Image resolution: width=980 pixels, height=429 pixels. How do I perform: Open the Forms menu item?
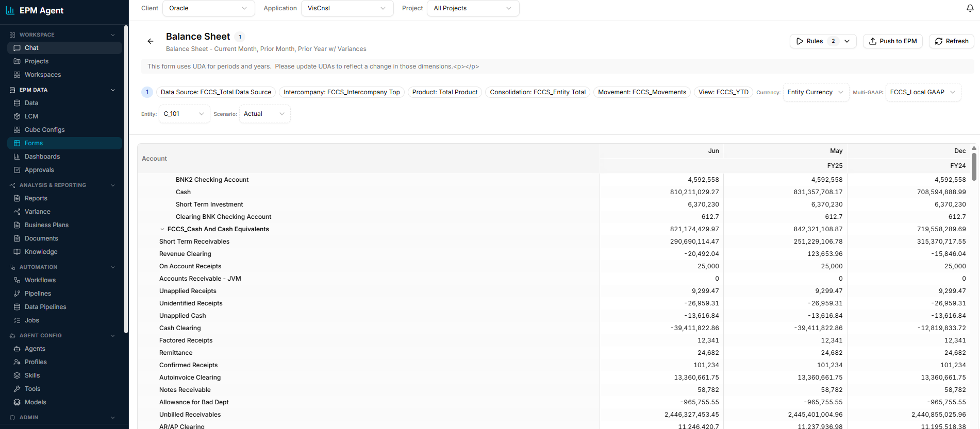click(x=64, y=143)
